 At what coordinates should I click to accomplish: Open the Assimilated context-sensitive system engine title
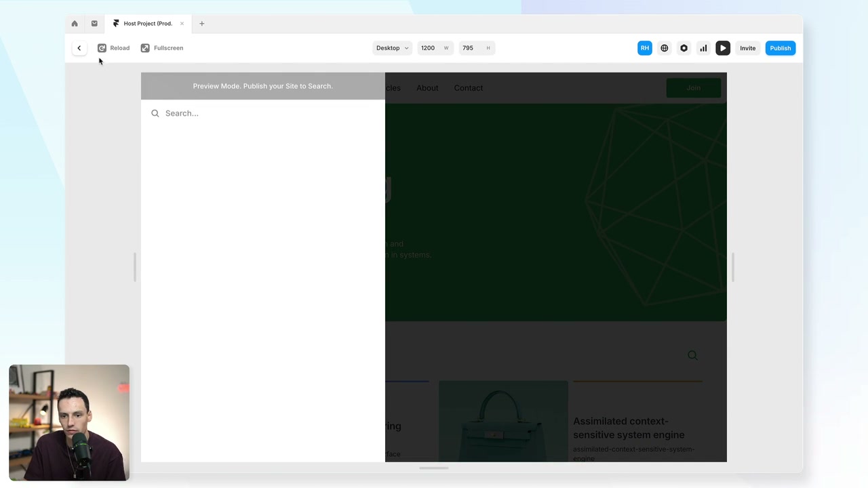coord(629,428)
